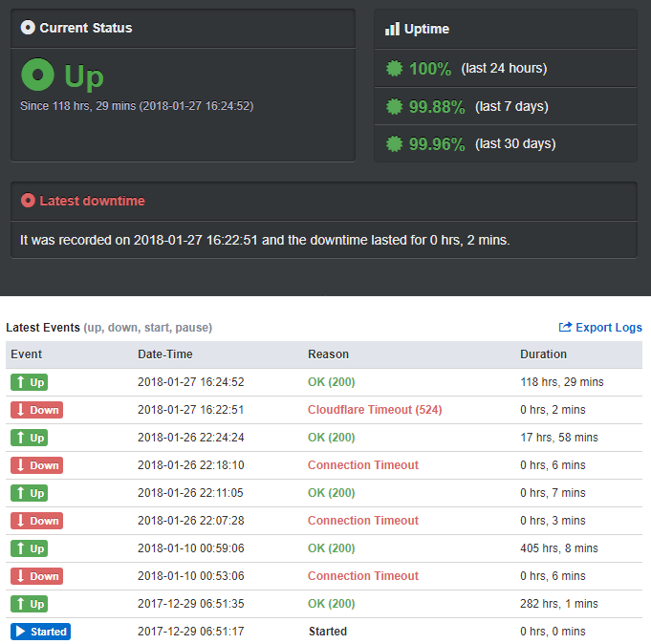
Task: Click the blue Started event badge
Action: [x=40, y=632]
